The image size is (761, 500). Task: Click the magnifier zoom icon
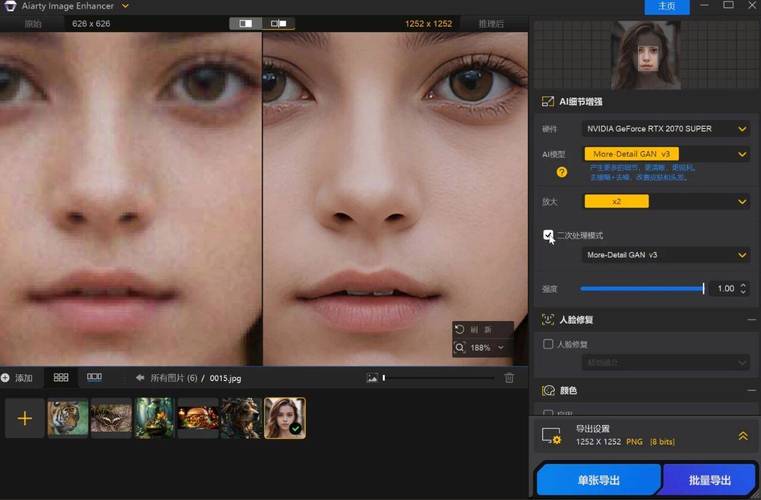[460, 348]
